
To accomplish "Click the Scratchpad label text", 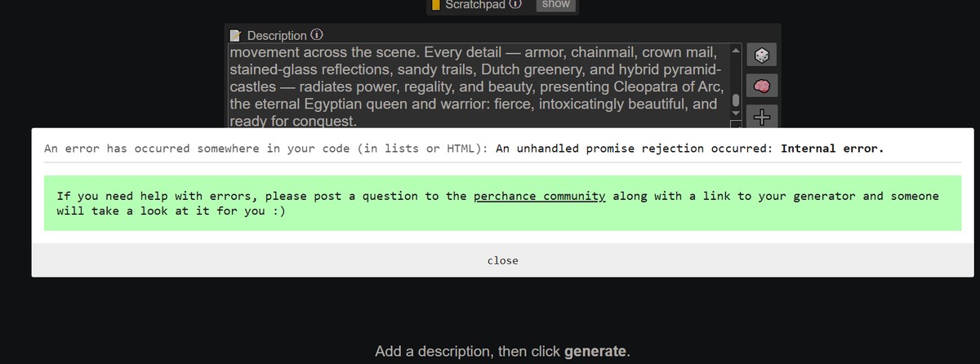I will 475,4.
